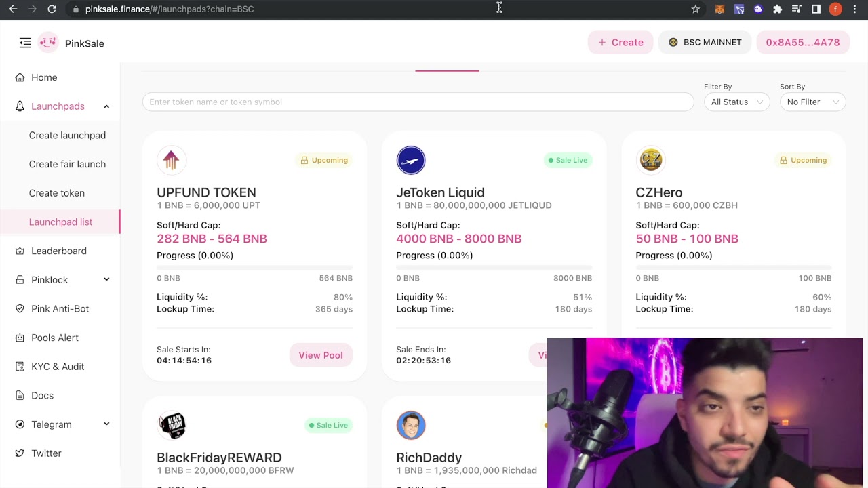Open the Chrome three-dot menu
Image resolution: width=868 pixels, height=488 pixels.
(855, 9)
